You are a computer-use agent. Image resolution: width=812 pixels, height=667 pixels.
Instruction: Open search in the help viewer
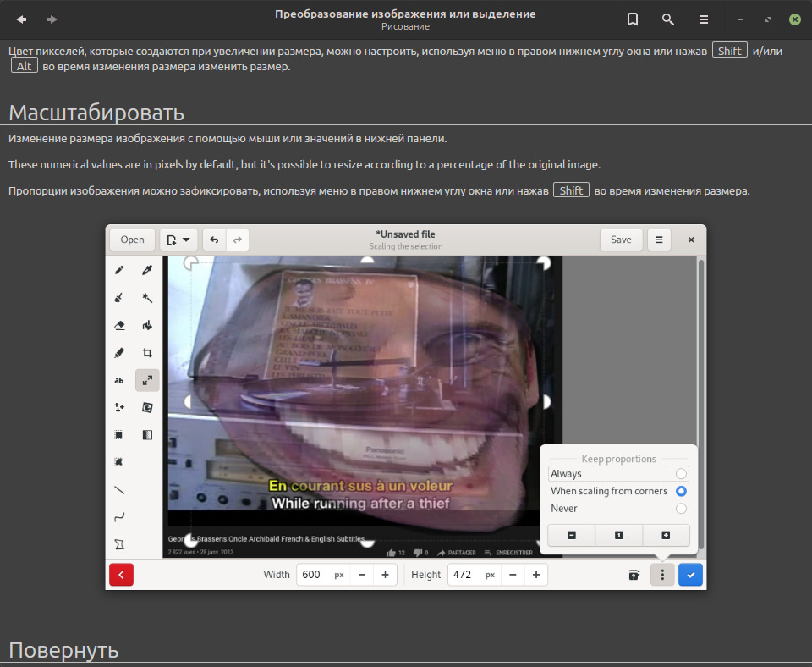tap(668, 19)
